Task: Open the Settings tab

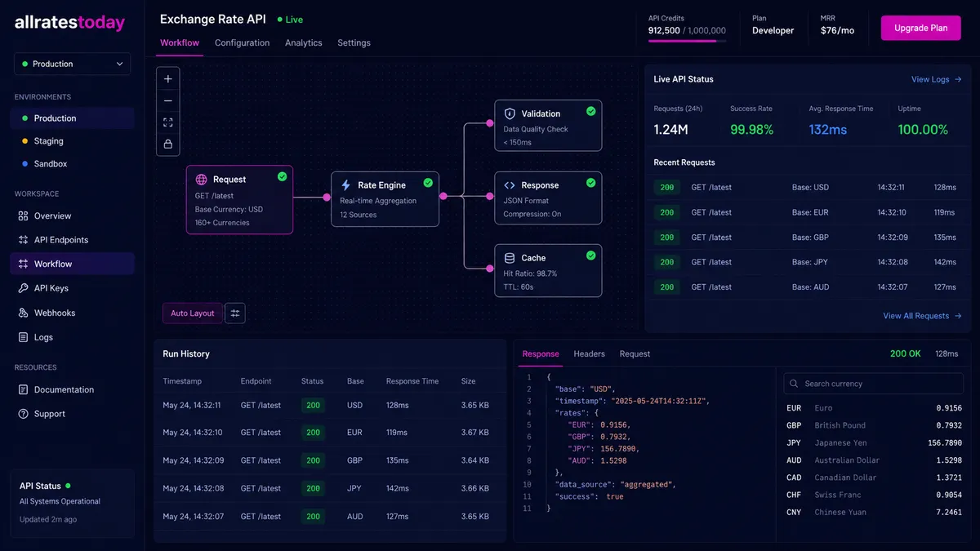Action: pyautogui.click(x=354, y=42)
